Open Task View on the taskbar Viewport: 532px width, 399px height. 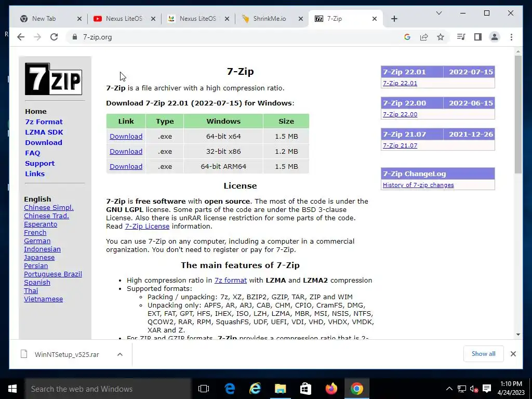tap(204, 389)
